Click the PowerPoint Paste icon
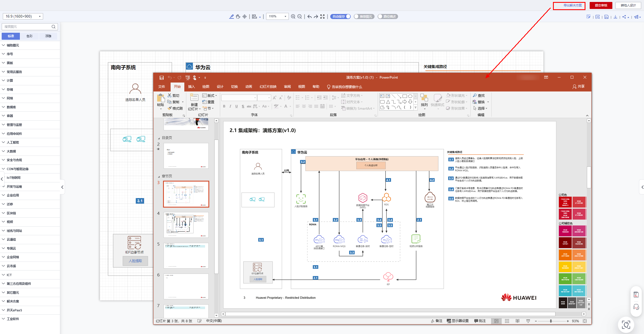This screenshot has width=644, height=334. point(161,98)
